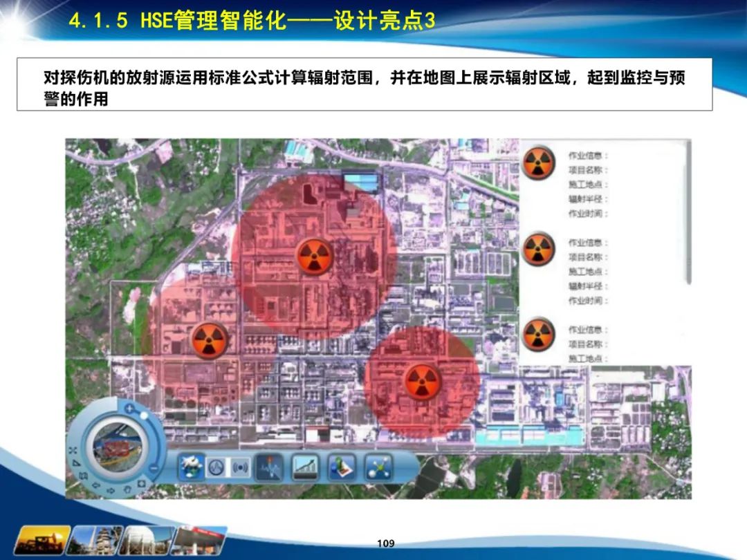This screenshot has width=747, height=560.
Task: Click the description text box starting '对探伤机的放射源'
Action: (365, 84)
